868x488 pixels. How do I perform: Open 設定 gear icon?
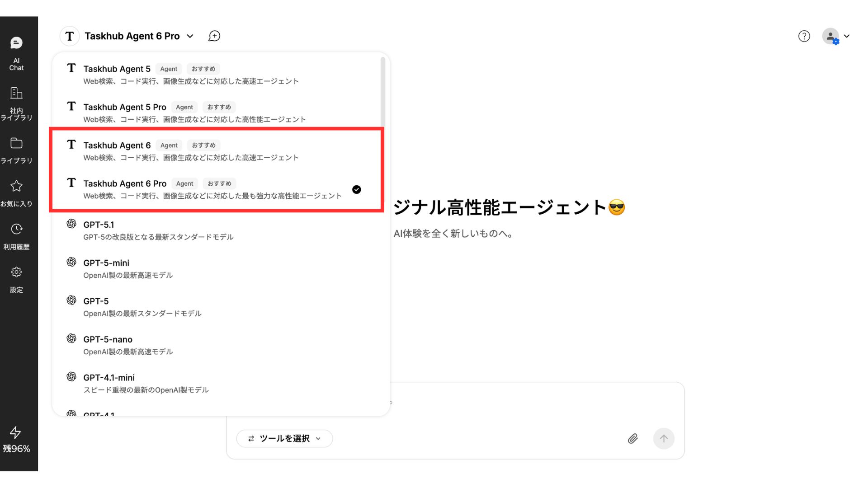(16, 279)
